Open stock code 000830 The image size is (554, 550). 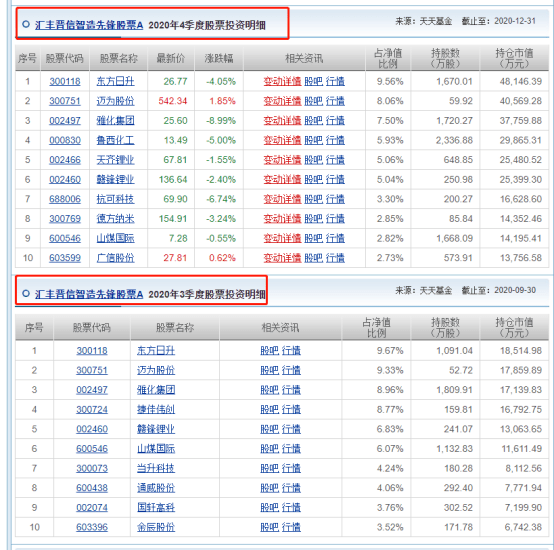(65, 140)
